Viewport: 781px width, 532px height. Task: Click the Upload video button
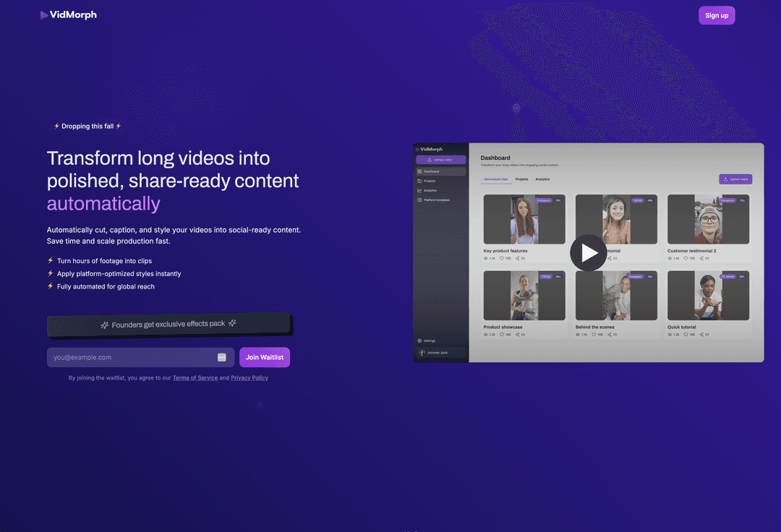point(735,179)
